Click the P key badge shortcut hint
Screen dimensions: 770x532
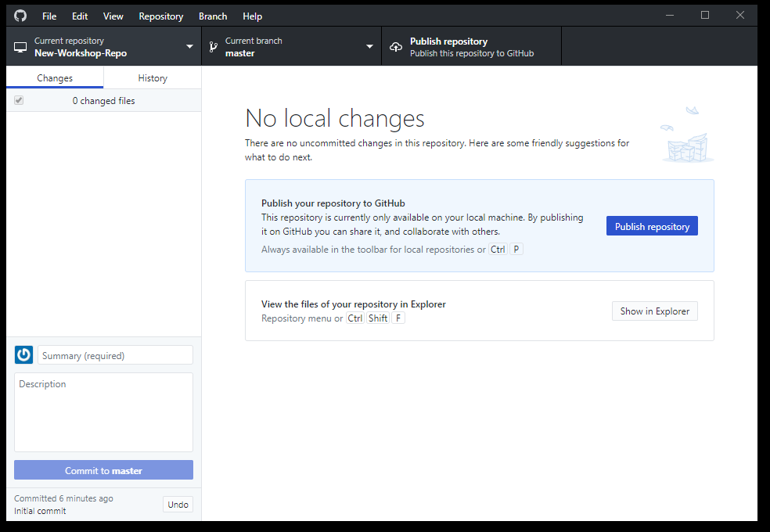[x=516, y=249]
